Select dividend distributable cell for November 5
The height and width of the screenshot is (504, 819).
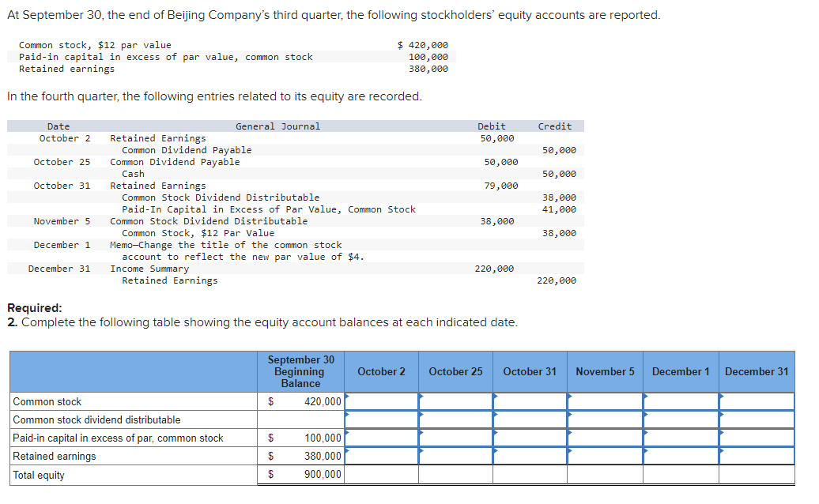click(x=605, y=419)
